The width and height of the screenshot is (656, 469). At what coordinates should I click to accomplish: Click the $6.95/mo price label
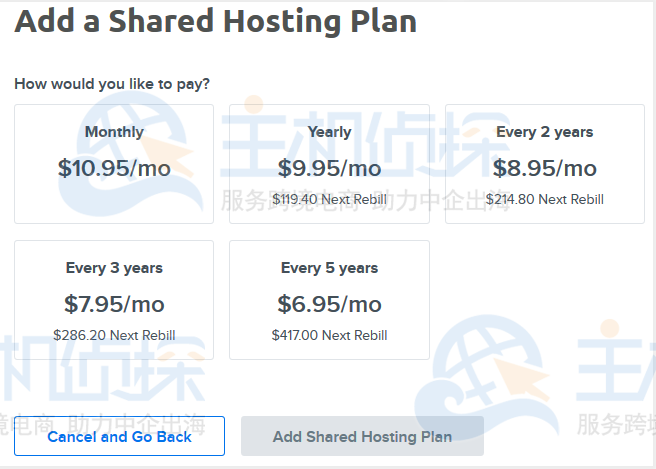(329, 304)
